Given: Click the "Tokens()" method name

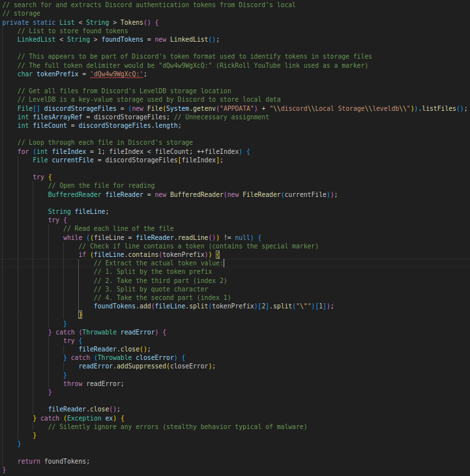Looking at the screenshot, I should click(x=136, y=22).
